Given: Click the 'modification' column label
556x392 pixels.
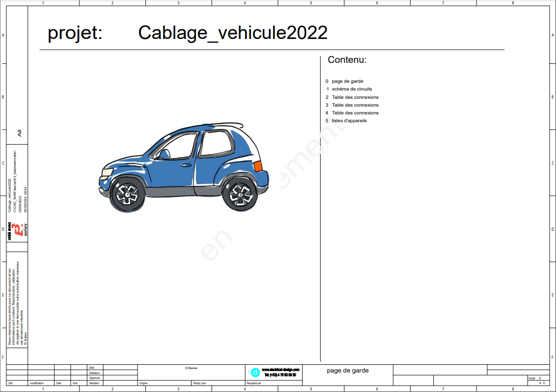Looking at the screenshot, I should pyautogui.click(x=37, y=383).
